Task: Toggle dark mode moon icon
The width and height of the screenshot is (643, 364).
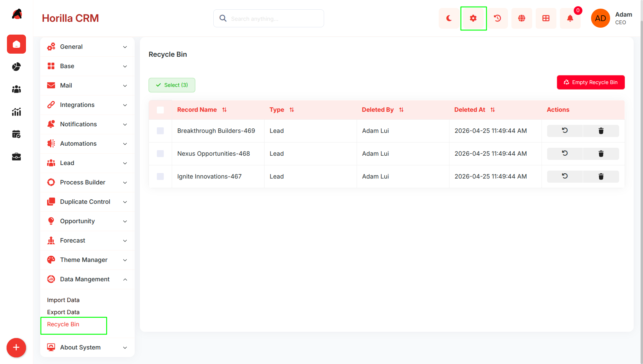Action: [449, 18]
